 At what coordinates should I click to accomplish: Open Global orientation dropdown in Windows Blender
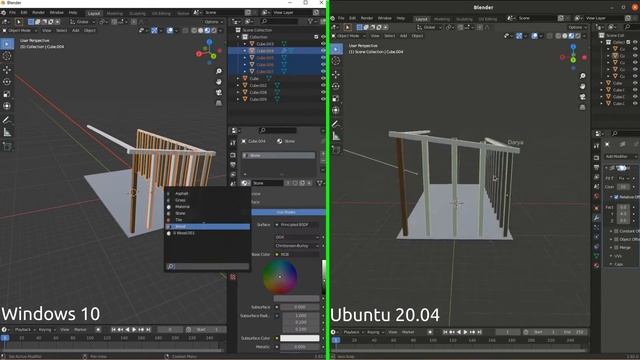(x=83, y=22)
